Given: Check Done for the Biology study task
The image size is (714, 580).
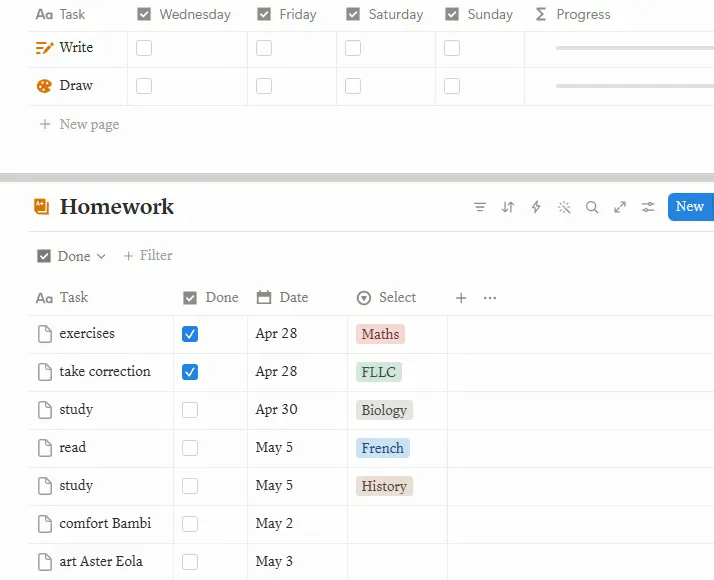Looking at the screenshot, I should click(x=190, y=410).
